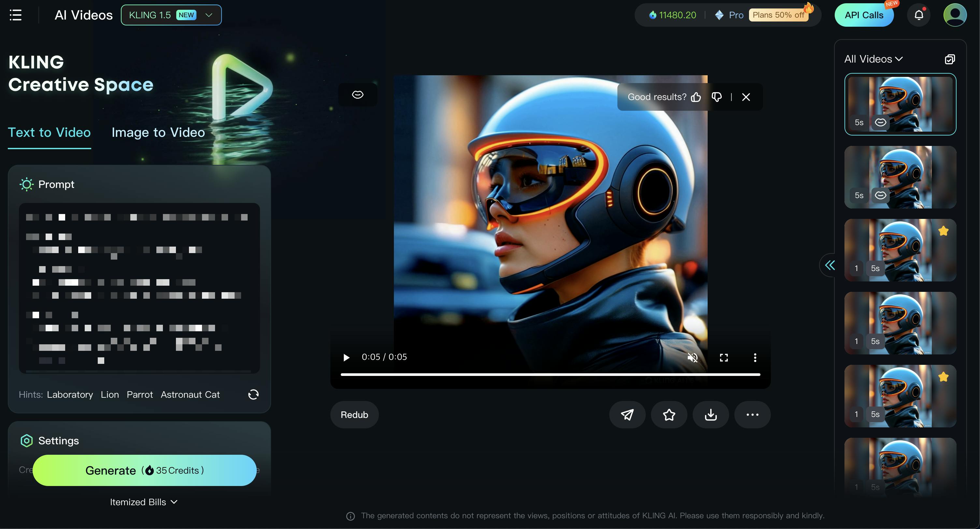The width and height of the screenshot is (980, 529).
Task: Click the Redub button
Action: (x=354, y=415)
